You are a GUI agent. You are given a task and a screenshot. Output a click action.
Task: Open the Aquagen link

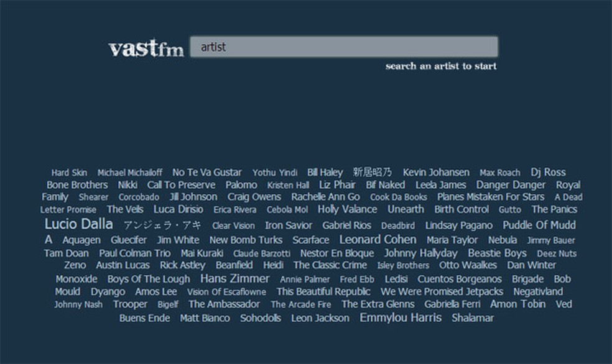click(81, 240)
